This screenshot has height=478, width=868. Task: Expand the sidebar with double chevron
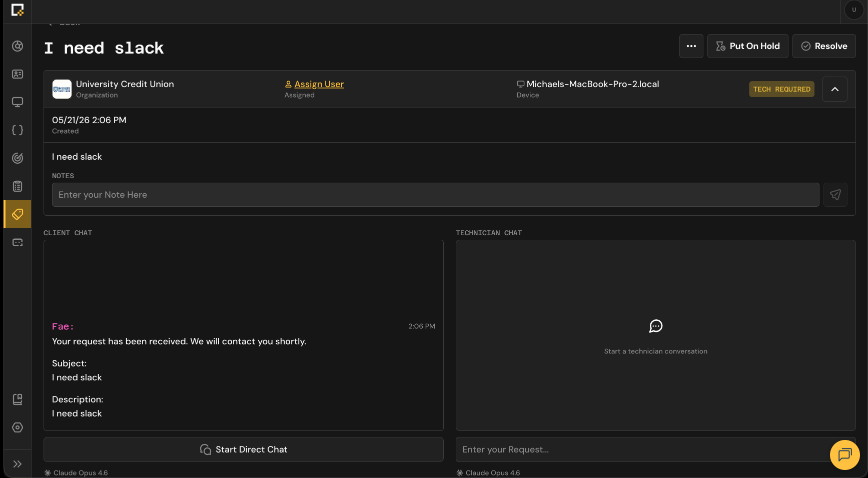pyautogui.click(x=18, y=464)
